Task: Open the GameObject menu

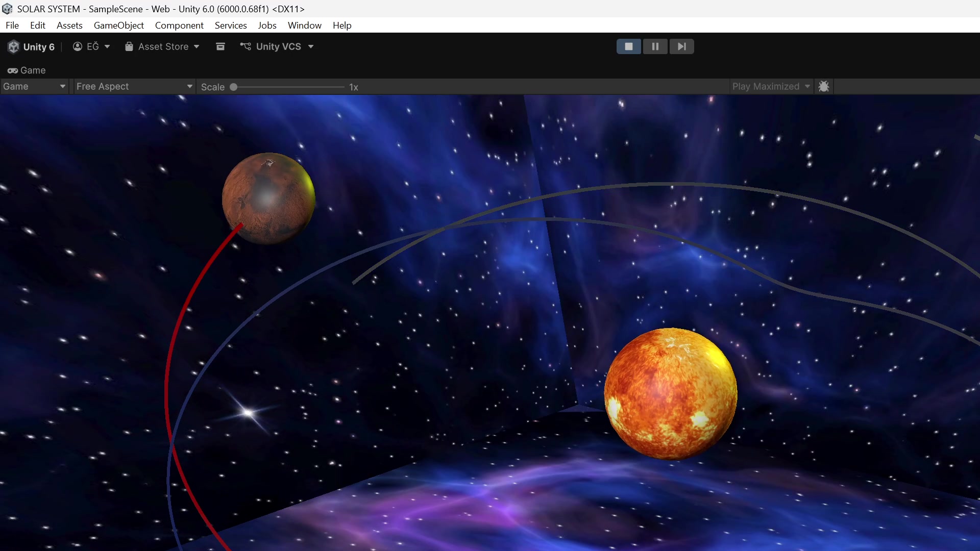Action: pos(118,25)
